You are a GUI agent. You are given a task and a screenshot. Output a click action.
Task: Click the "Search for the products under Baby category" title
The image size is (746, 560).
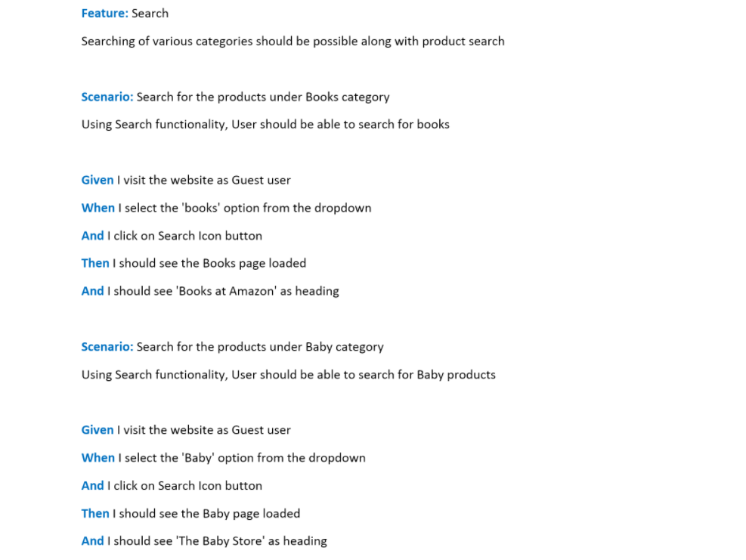click(x=260, y=347)
